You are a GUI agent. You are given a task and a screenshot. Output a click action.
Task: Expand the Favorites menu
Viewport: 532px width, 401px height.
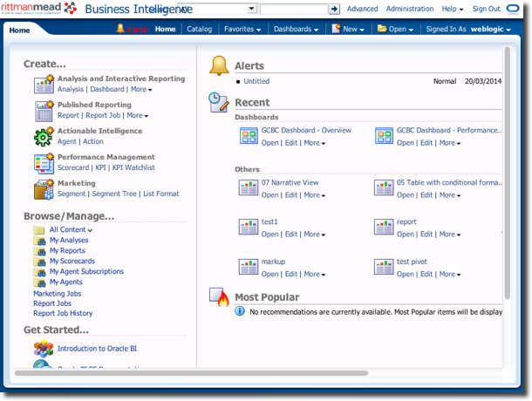coord(242,29)
